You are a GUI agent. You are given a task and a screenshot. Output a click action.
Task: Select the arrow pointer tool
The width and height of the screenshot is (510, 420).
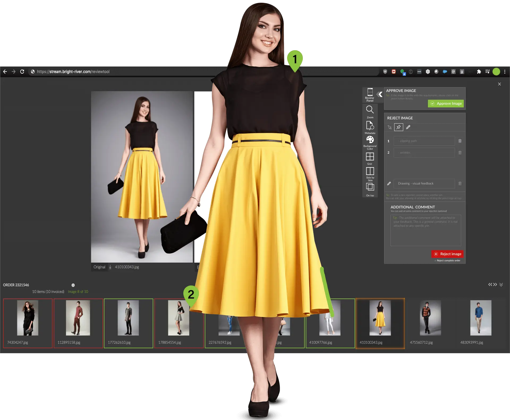coord(389,127)
